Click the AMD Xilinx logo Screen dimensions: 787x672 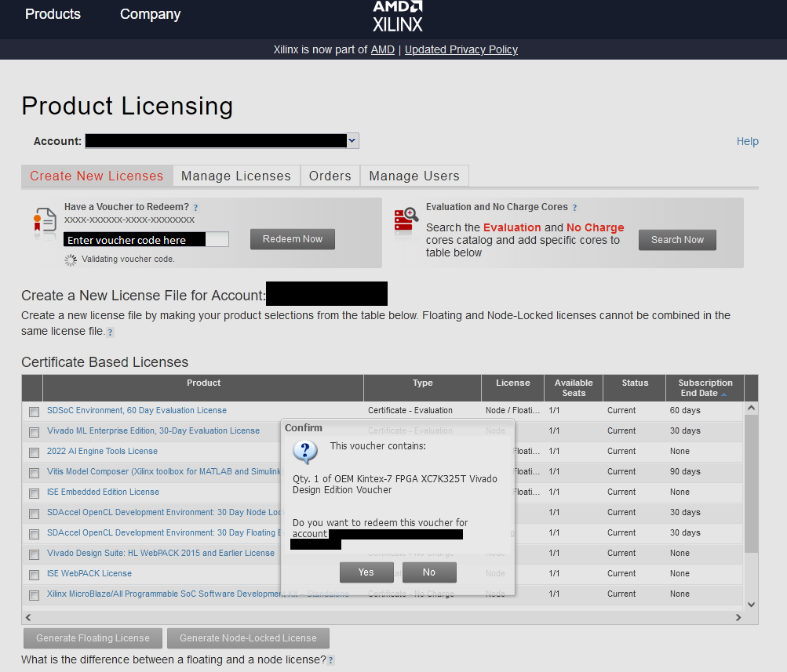click(x=398, y=16)
